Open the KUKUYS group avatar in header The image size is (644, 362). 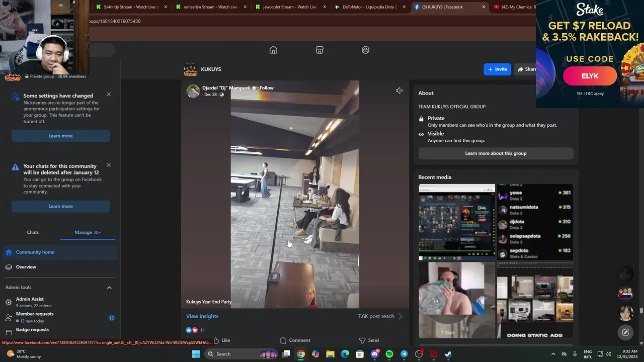coord(190,69)
